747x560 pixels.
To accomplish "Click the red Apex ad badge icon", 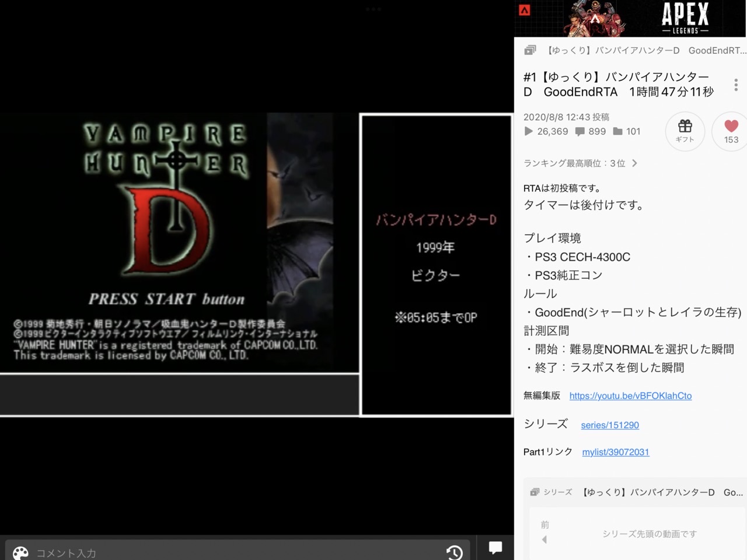I will pyautogui.click(x=525, y=10).
